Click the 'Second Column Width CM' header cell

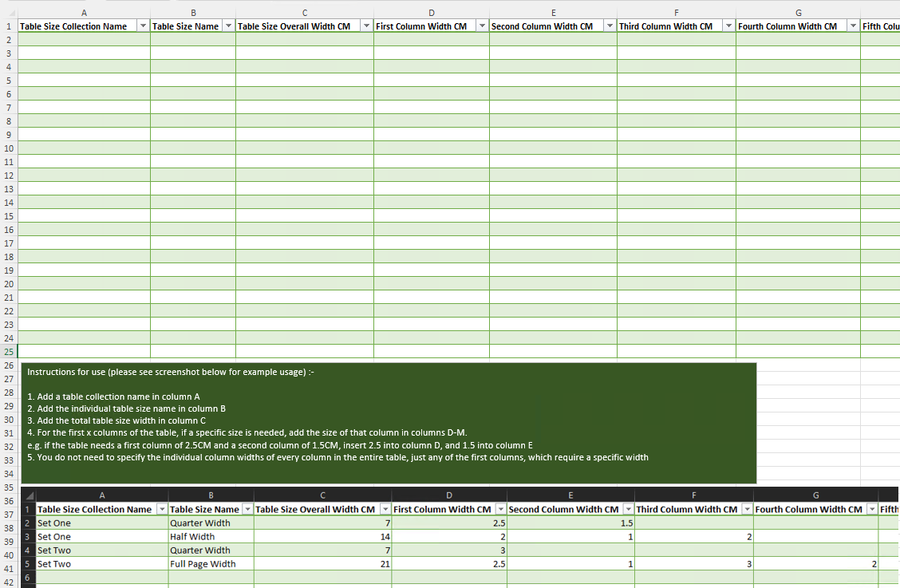[553, 26]
